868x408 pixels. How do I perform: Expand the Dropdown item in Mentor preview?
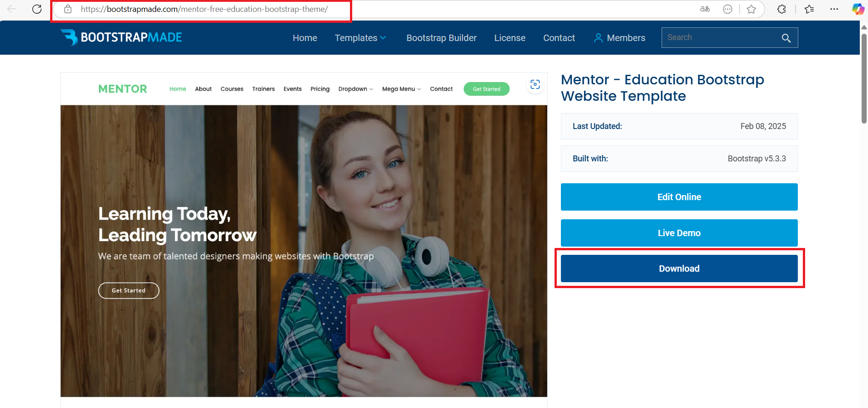355,89
